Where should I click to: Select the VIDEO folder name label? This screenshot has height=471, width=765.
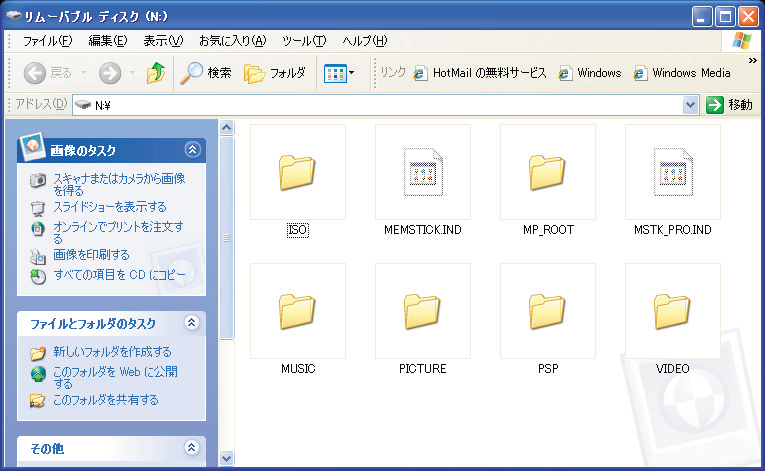point(672,369)
